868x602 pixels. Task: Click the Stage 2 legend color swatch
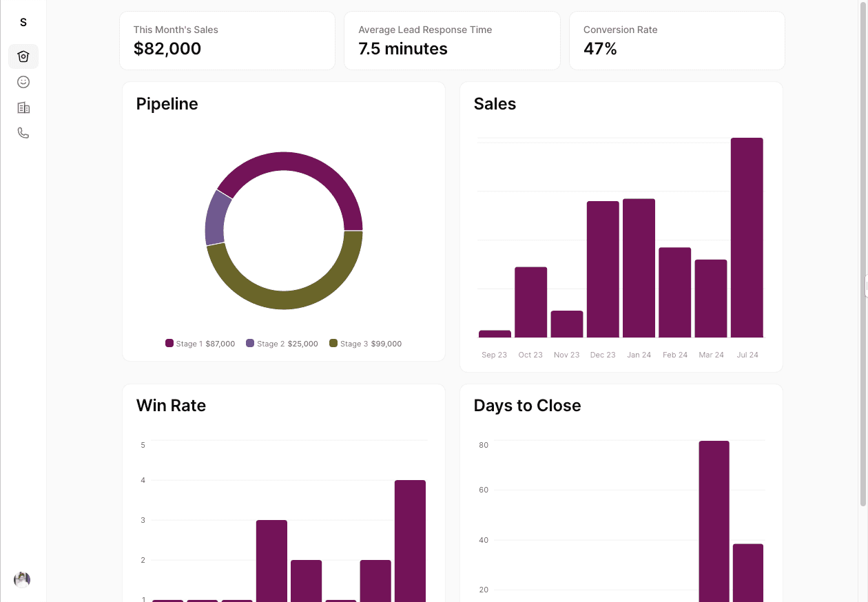tap(250, 343)
